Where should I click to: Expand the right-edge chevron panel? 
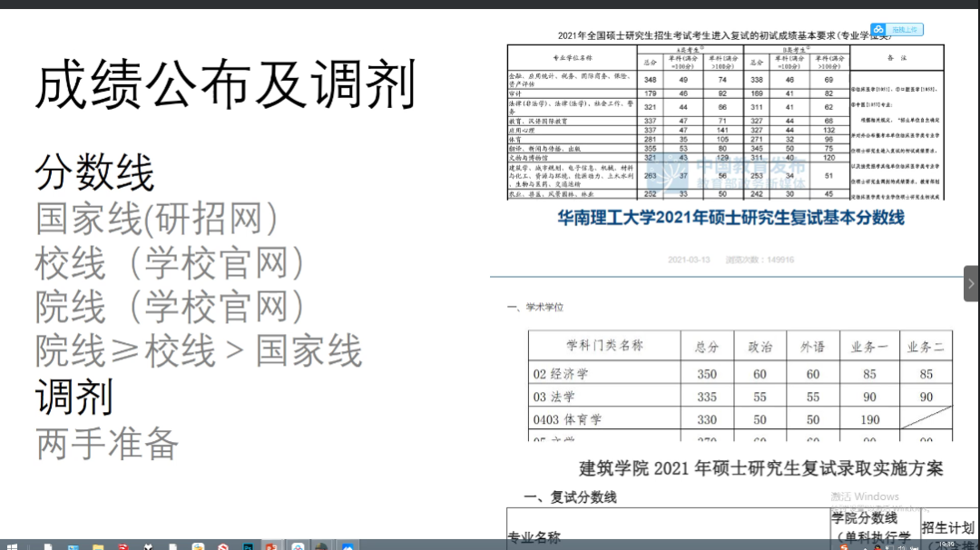pyautogui.click(x=971, y=282)
